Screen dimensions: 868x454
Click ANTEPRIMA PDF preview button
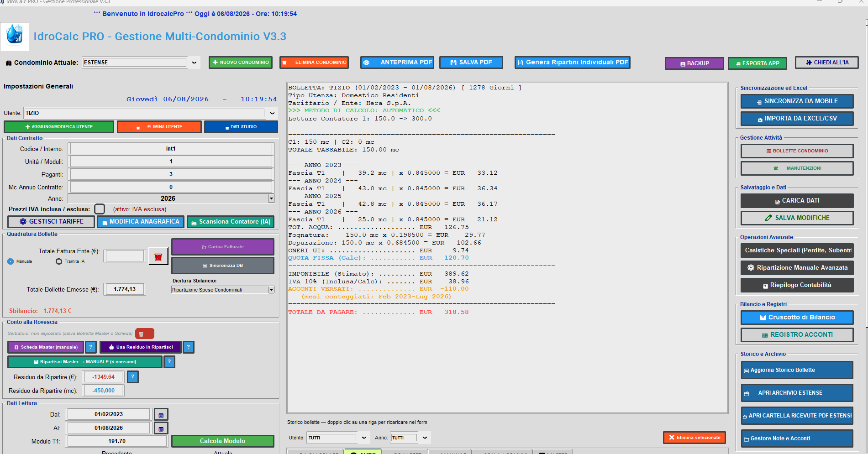pyautogui.click(x=397, y=63)
